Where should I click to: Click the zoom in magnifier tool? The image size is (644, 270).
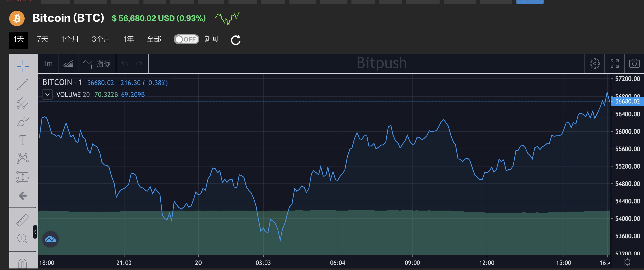[22, 238]
